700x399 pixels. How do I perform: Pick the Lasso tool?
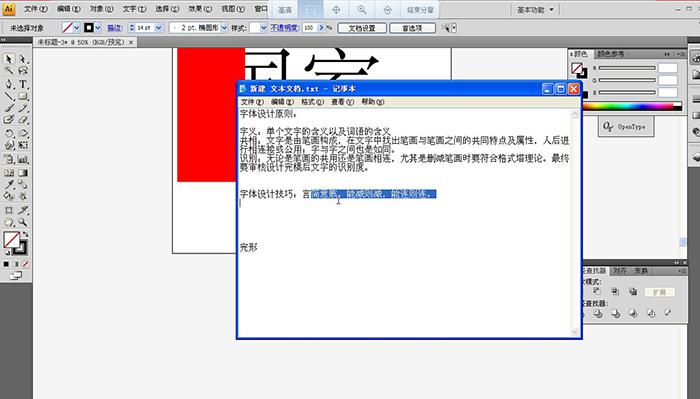click(x=23, y=71)
